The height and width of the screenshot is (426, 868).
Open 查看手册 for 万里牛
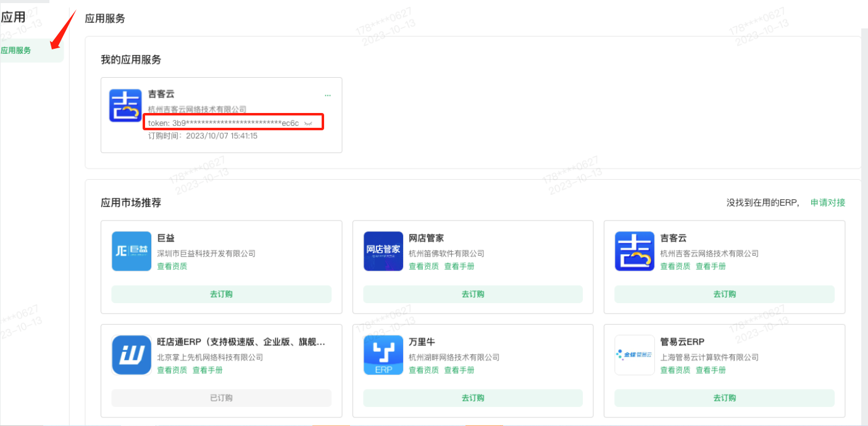pyautogui.click(x=459, y=370)
